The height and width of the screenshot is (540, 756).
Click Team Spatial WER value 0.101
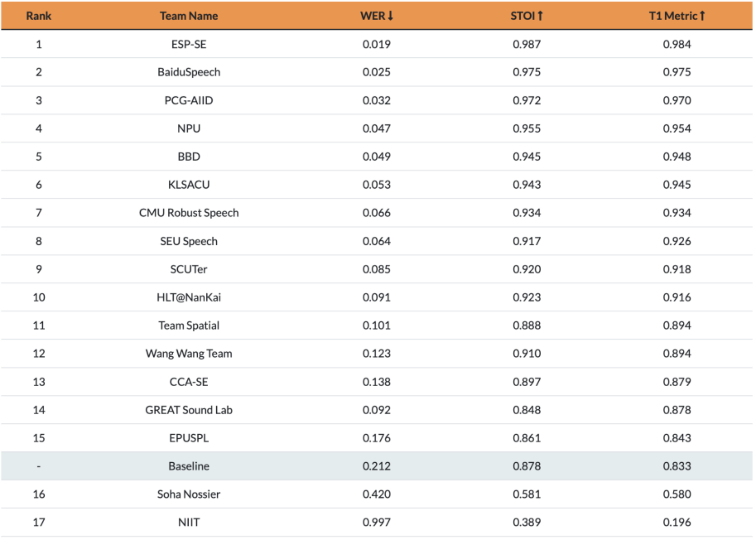click(x=376, y=325)
